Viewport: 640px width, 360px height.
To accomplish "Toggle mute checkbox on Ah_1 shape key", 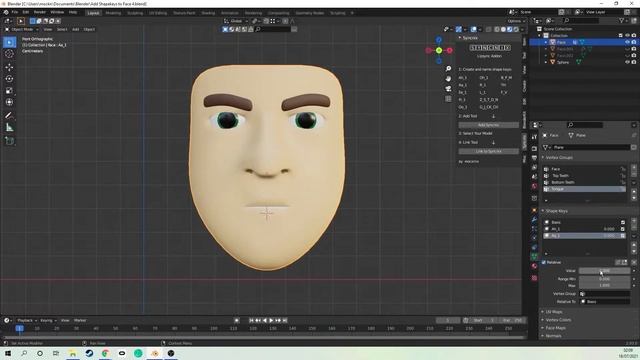I will point(623,229).
